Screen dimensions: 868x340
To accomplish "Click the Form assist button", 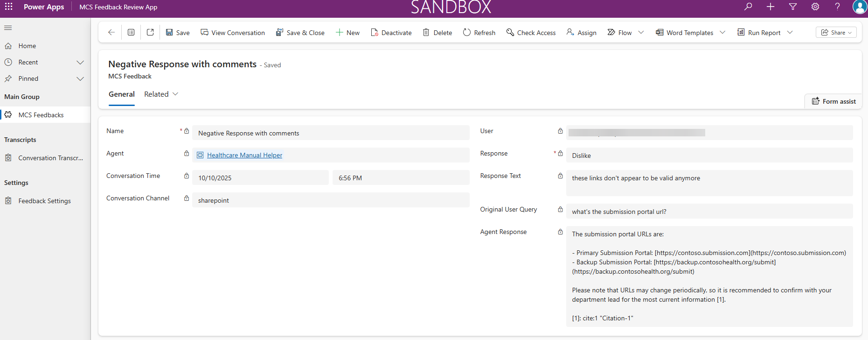I will tap(833, 101).
